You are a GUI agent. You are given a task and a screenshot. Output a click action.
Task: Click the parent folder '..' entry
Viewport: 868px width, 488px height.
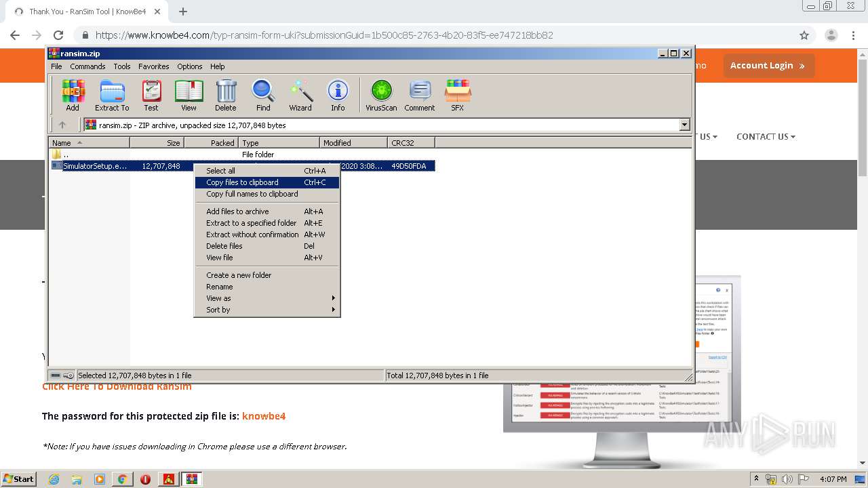[61, 155]
